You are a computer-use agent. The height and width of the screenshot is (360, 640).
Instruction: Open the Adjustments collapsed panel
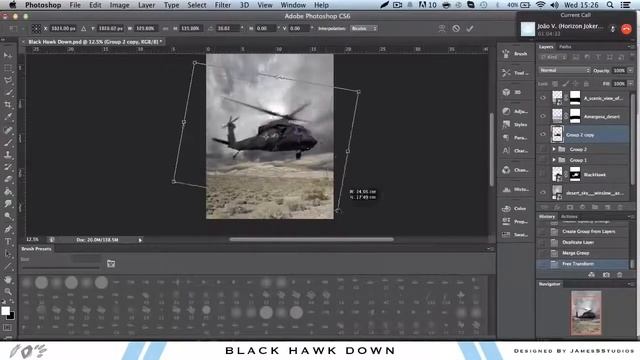[515, 111]
